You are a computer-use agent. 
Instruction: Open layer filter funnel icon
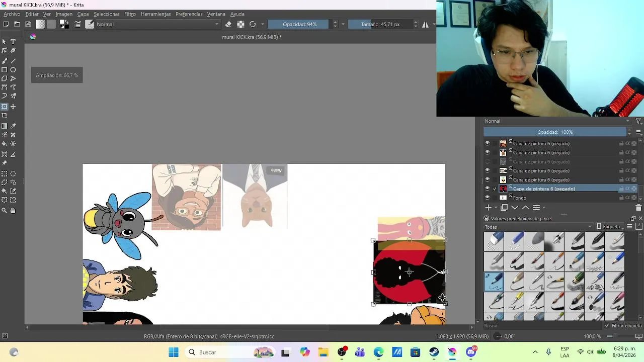click(x=638, y=121)
